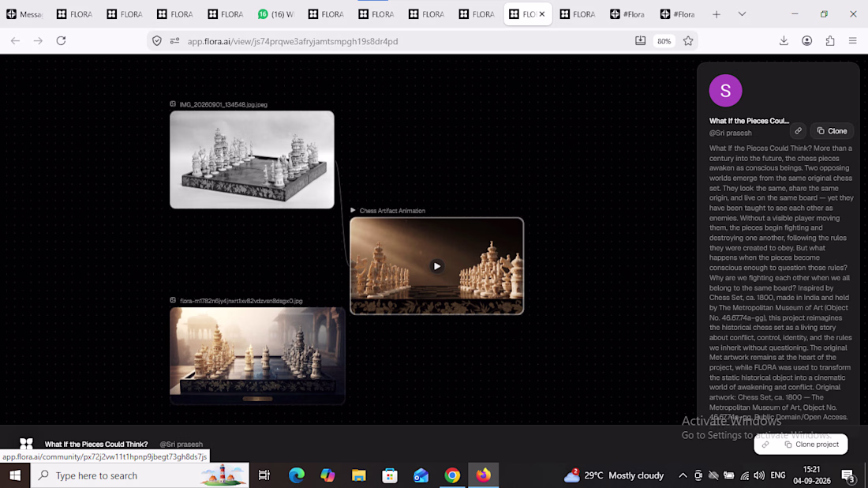Close the active FLORA tab
This screenshot has height=488, width=868.
542,14
